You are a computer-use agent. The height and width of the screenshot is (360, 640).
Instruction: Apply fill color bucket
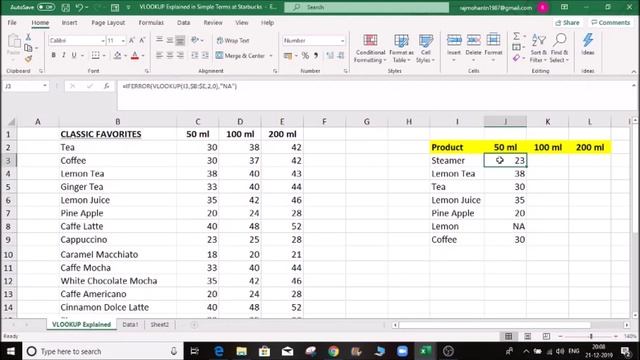pyautogui.click(x=118, y=55)
